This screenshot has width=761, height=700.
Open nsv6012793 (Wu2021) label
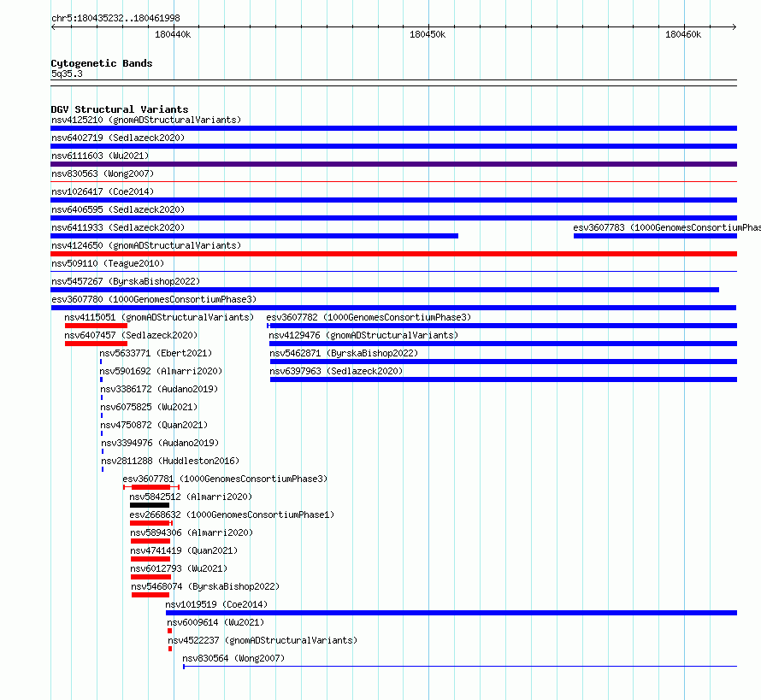point(179,568)
